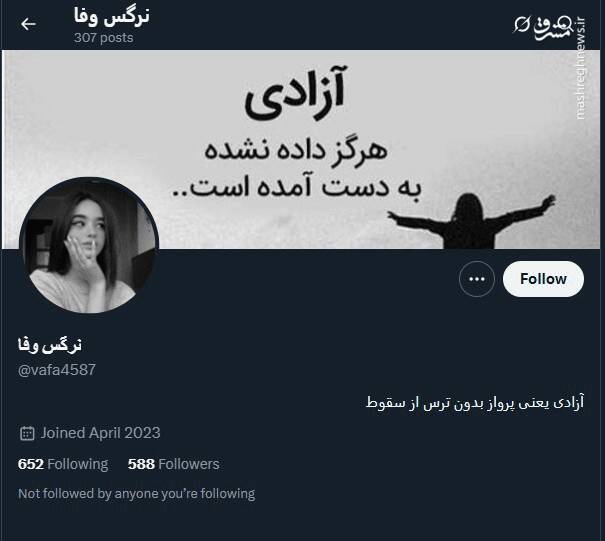Open the 588 Followers list
The image size is (605, 541).
coord(174,464)
